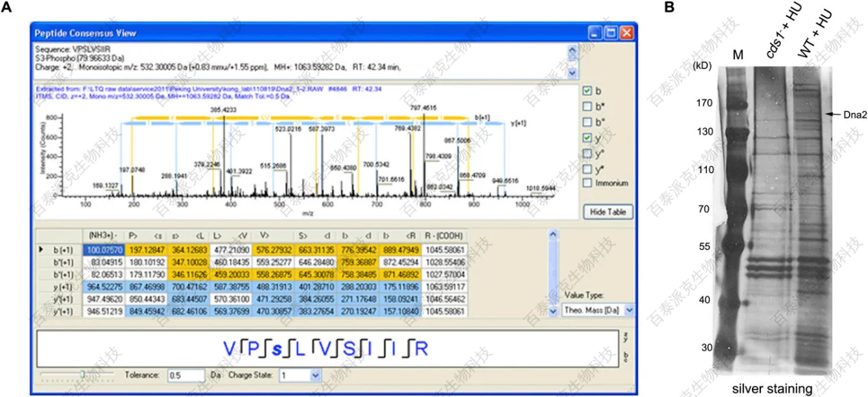Click the letter P in the sequence display
The image size is (868, 397).
coord(252,349)
